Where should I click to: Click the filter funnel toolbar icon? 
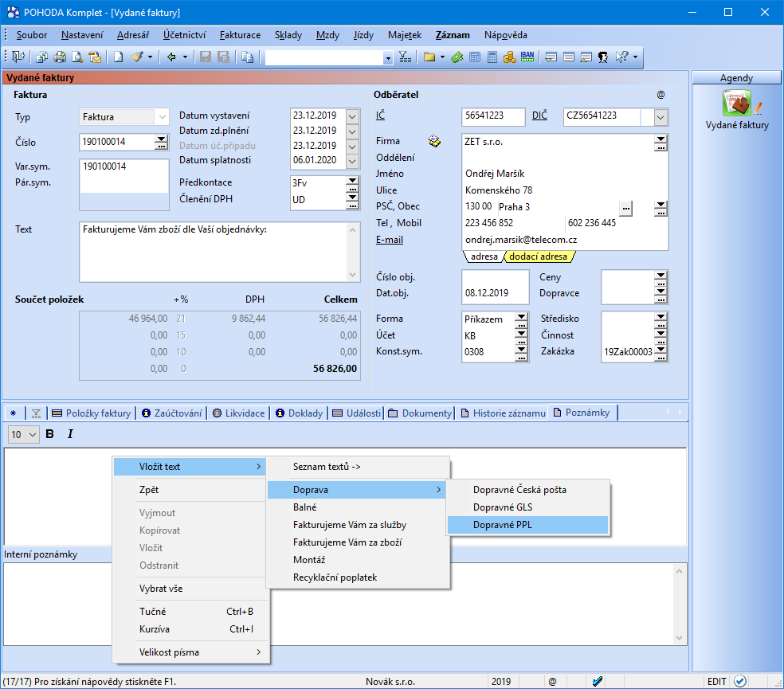[x=405, y=57]
